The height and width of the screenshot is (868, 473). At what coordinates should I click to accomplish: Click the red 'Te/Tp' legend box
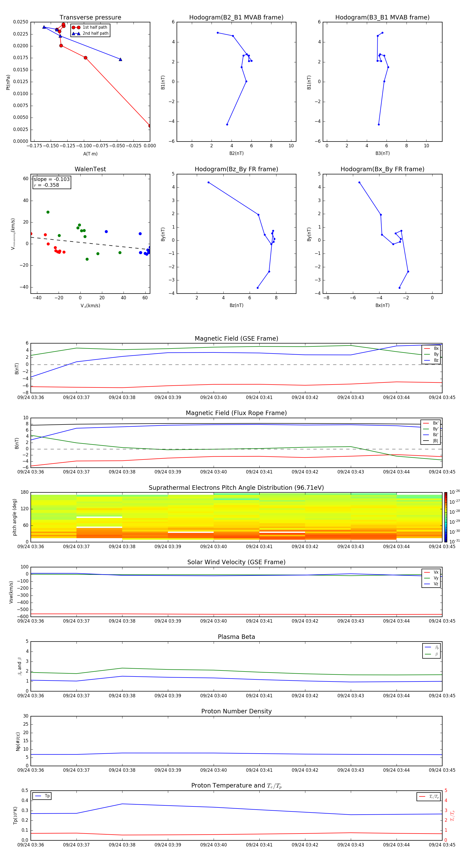click(x=429, y=796)
